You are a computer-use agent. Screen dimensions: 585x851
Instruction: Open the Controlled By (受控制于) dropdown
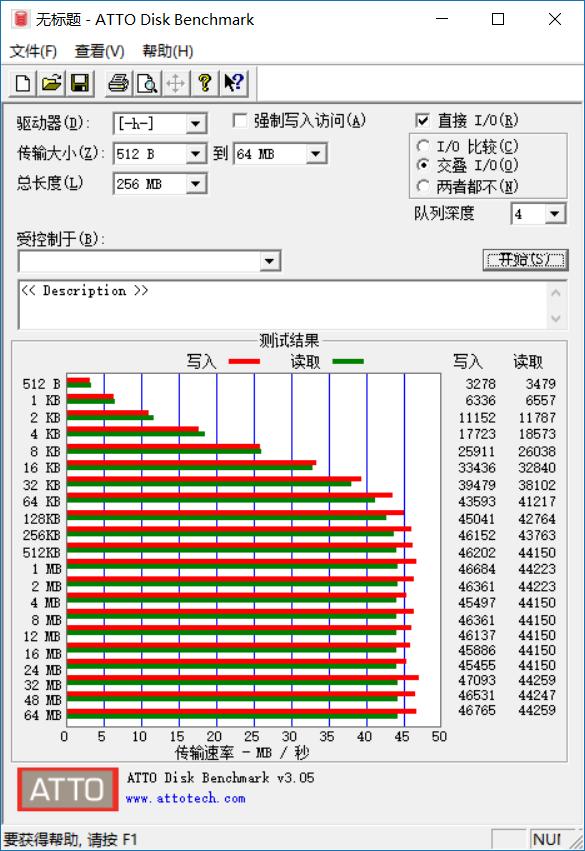point(269,262)
